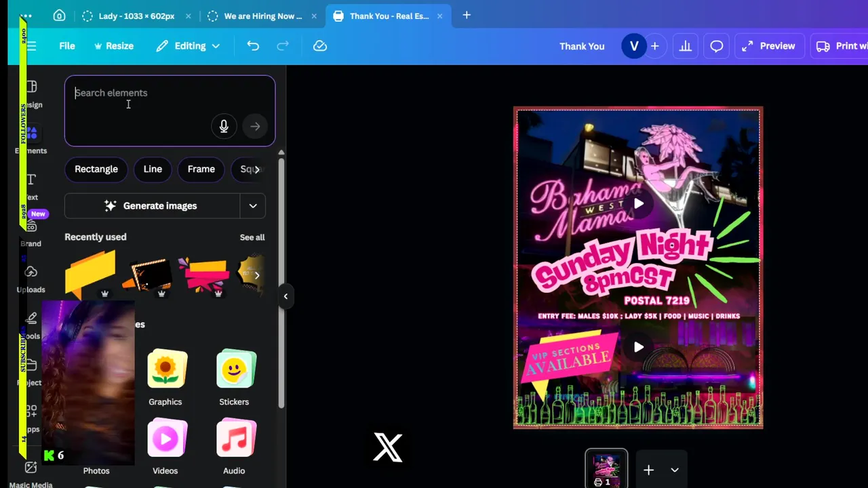Viewport: 868px width, 488px height.
Task: Close the Thank You tab
Action: [x=439, y=16]
